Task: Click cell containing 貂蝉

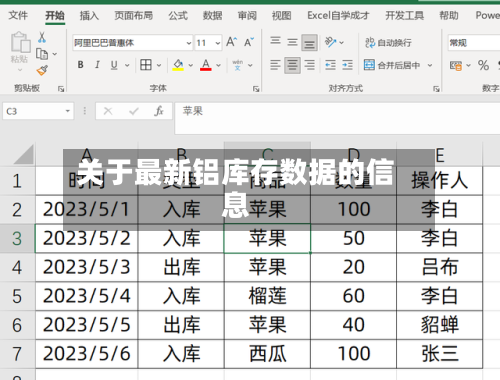Action: tap(440, 325)
